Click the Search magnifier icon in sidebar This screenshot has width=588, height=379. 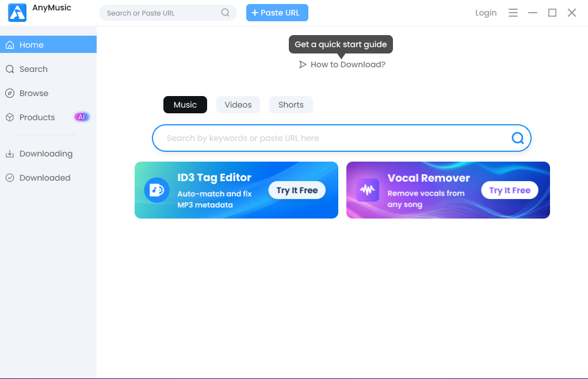[10, 69]
